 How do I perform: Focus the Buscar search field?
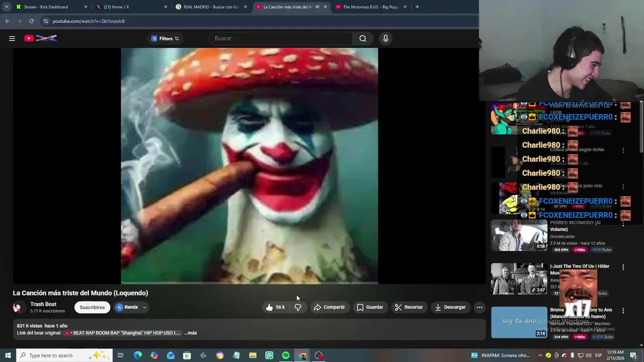tap(282, 38)
